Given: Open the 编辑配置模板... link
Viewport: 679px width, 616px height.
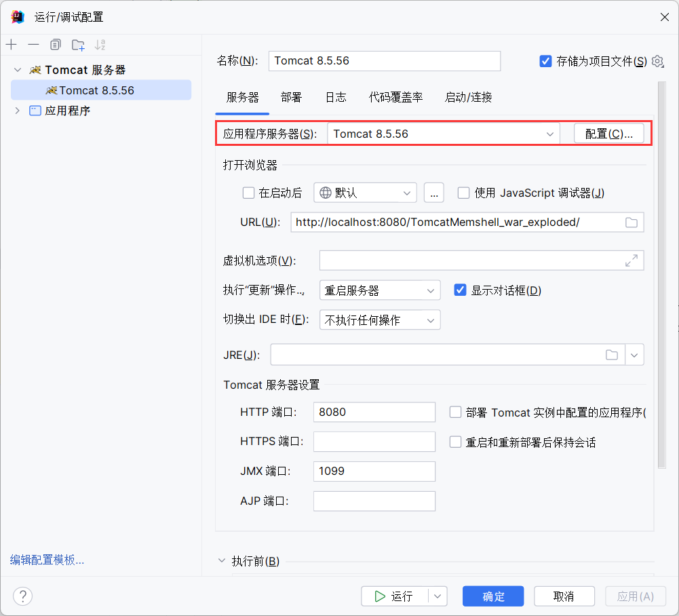Looking at the screenshot, I should (x=47, y=560).
